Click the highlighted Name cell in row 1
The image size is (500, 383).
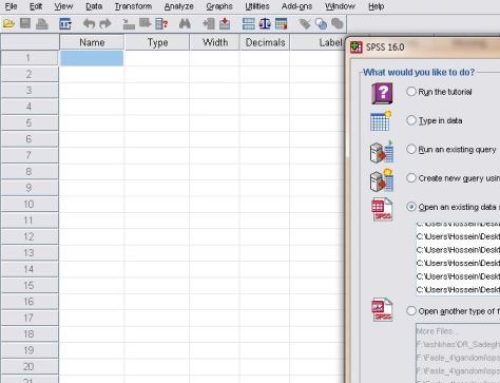pyautogui.click(x=92, y=58)
